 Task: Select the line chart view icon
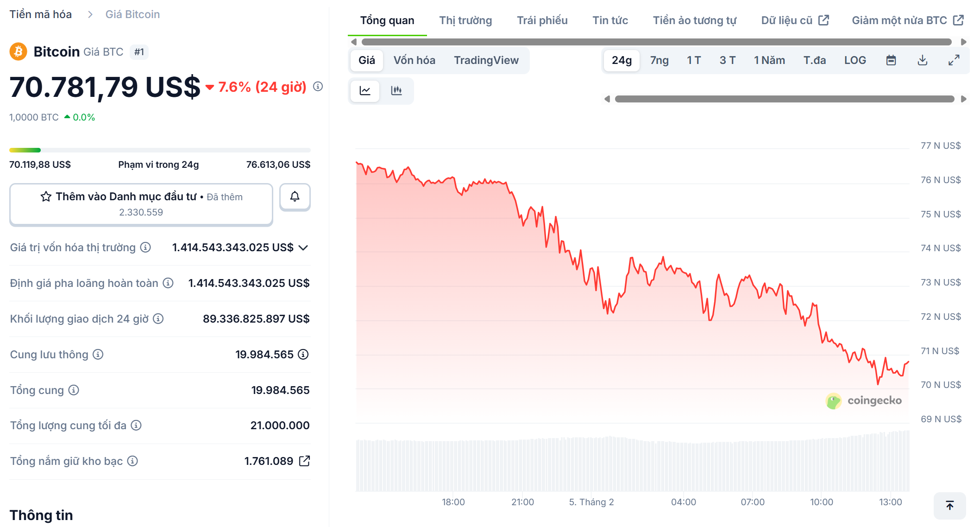364,91
